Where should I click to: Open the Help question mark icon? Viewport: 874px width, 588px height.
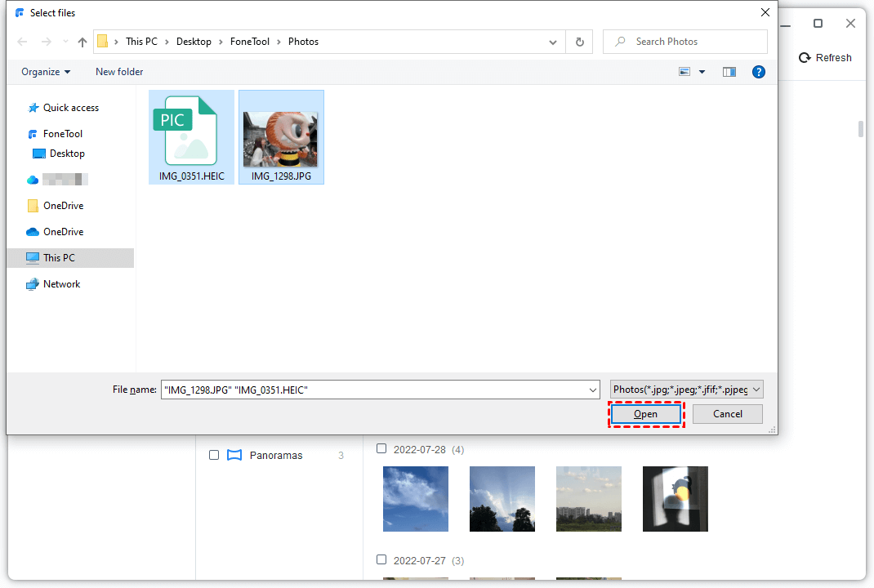(759, 72)
